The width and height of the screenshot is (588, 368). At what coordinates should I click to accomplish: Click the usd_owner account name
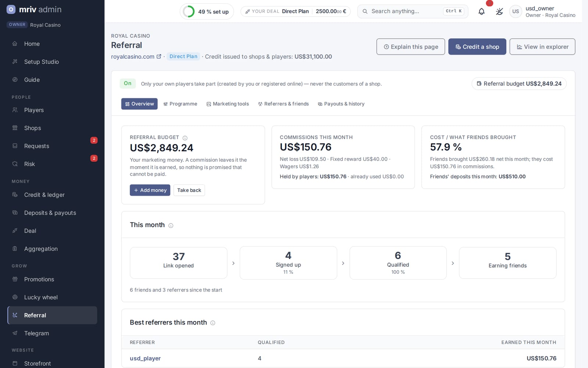[540, 8]
